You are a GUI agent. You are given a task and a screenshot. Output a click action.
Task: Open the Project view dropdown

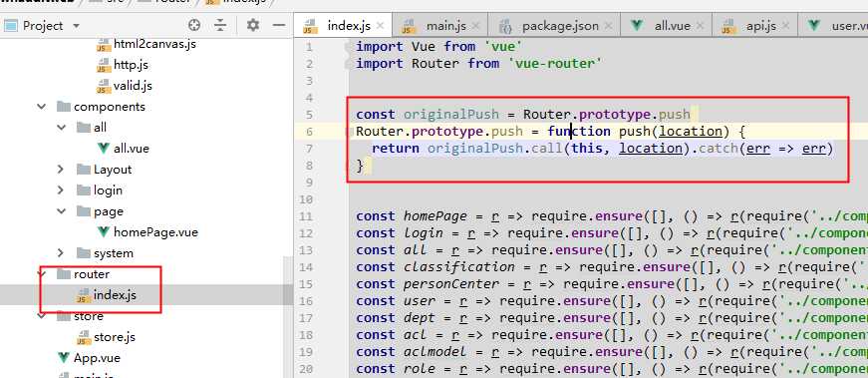tap(76, 26)
